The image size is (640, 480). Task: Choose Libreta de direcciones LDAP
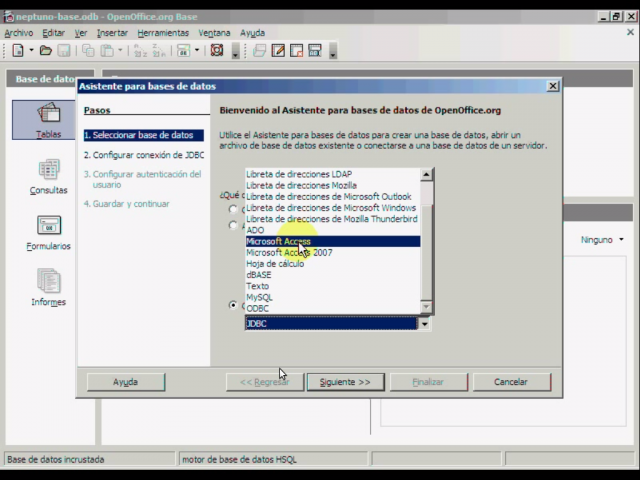[x=333, y=174]
